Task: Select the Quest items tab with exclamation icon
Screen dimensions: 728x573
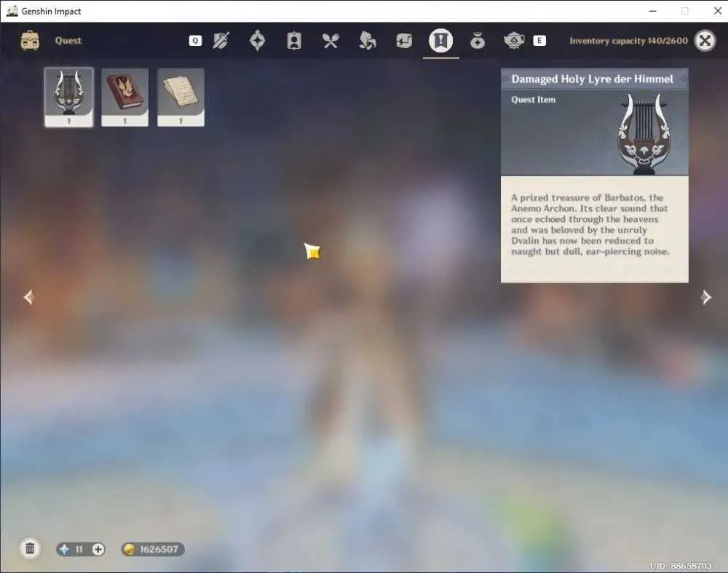Action: coord(440,41)
